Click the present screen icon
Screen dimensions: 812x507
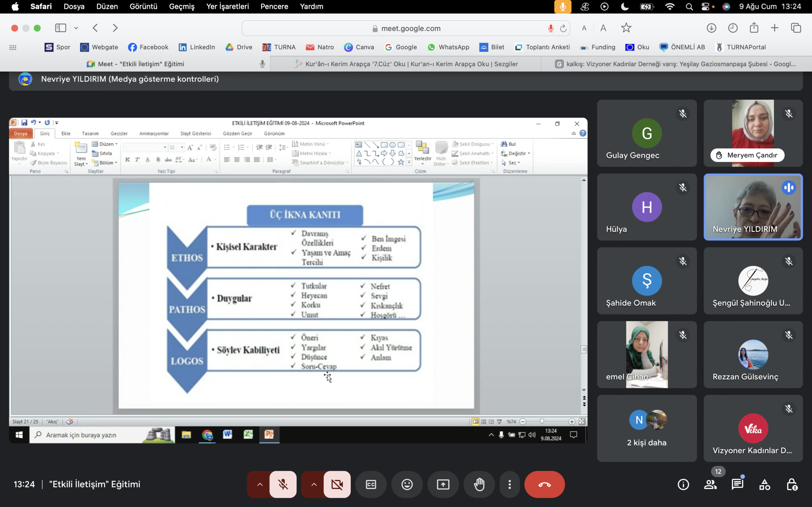tap(443, 484)
